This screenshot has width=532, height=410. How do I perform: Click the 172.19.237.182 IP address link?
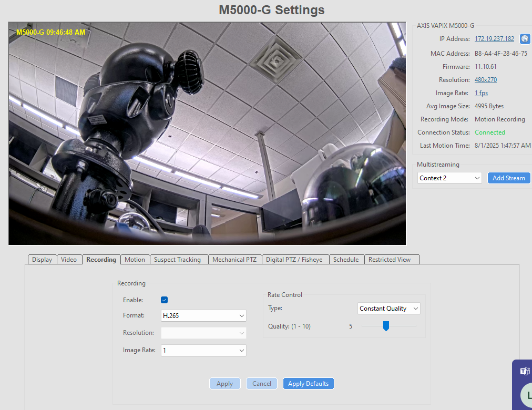tap(494, 39)
